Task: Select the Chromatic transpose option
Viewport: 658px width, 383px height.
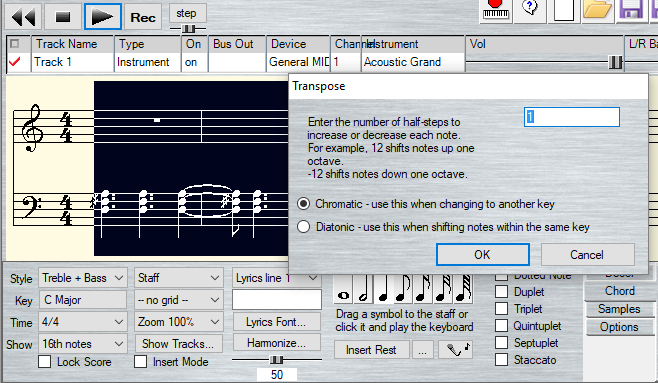Action: pyautogui.click(x=303, y=204)
